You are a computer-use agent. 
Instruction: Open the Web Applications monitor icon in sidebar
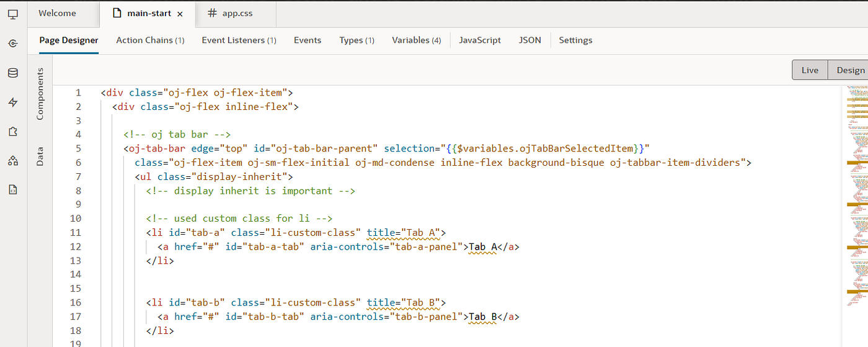tap(13, 13)
